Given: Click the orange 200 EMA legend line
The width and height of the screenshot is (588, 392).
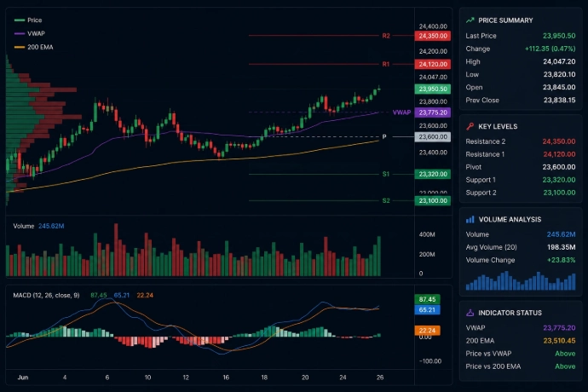Looking at the screenshot, I should 20,47.
